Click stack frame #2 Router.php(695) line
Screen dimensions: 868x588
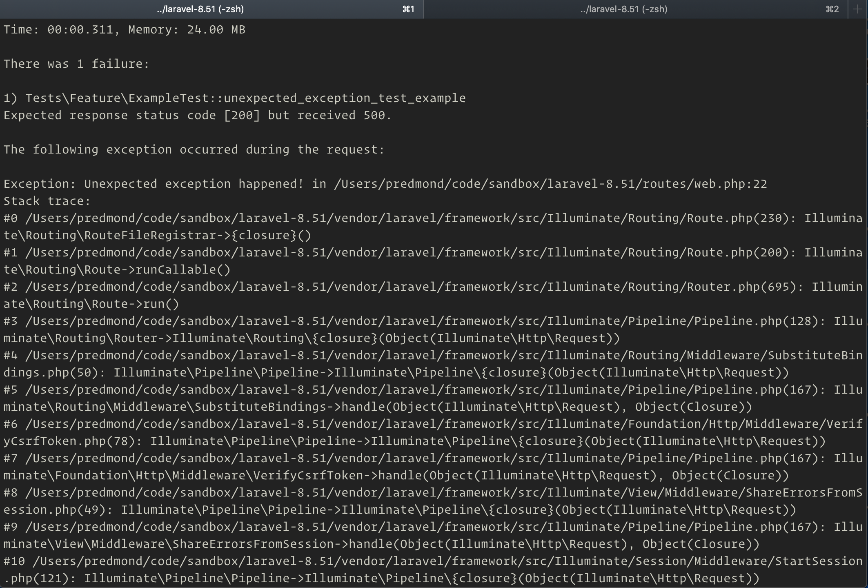coord(433,287)
